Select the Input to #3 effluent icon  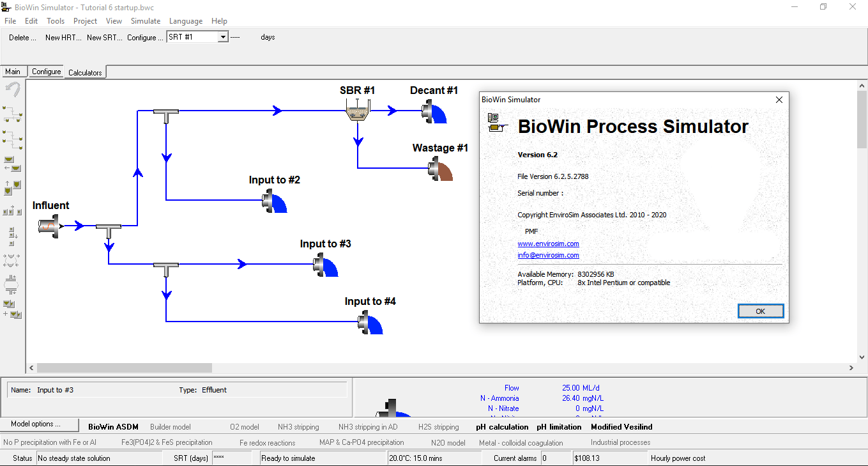(x=326, y=266)
